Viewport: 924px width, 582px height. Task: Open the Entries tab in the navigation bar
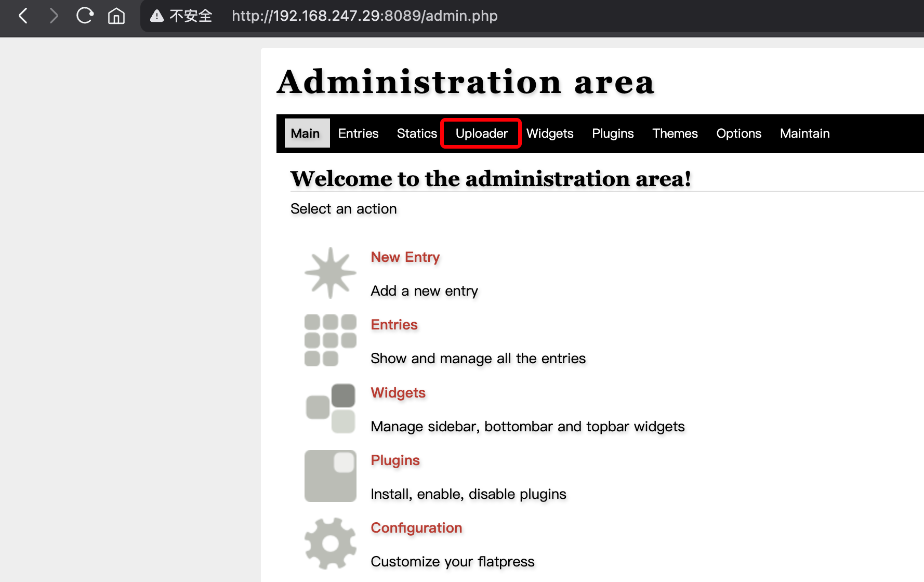358,134
